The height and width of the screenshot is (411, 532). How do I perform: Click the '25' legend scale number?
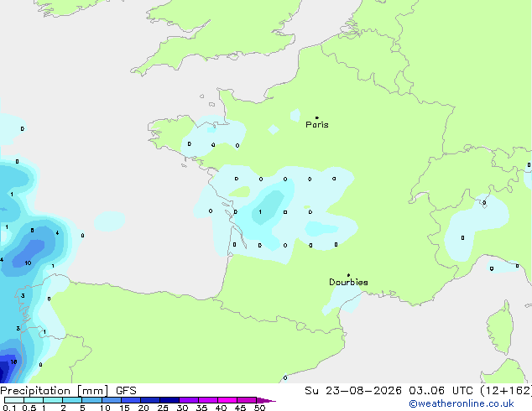(x=163, y=408)
